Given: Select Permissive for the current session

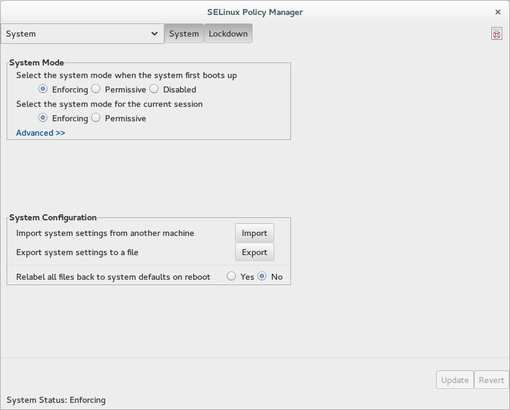Looking at the screenshot, I should tap(96, 118).
